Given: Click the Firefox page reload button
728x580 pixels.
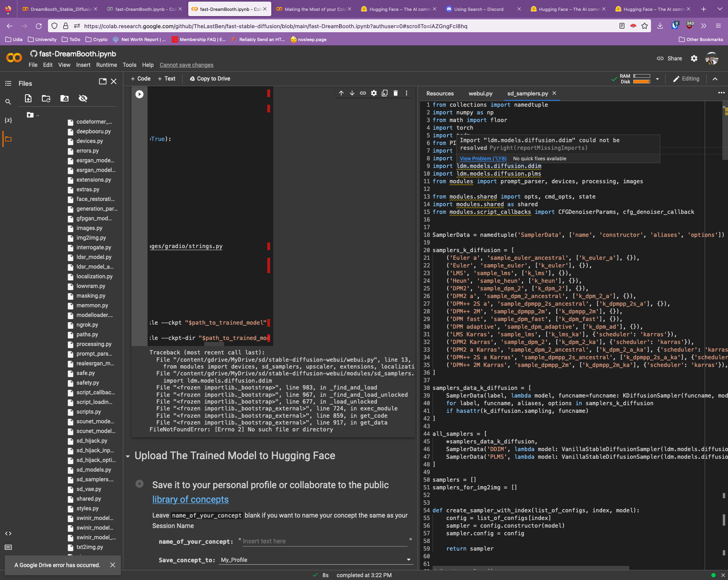Looking at the screenshot, I should click(39, 26).
